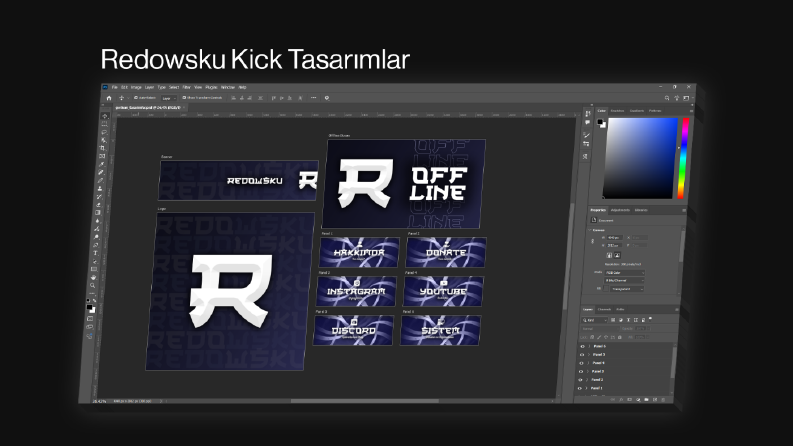The image size is (793, 446).
Task: Open the File menu
Action: pos(115,87)
